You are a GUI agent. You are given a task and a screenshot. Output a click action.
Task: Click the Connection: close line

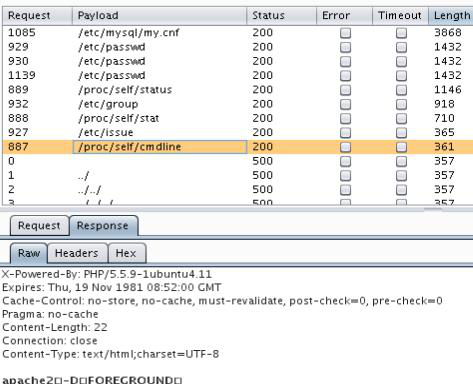coord(50,341)
